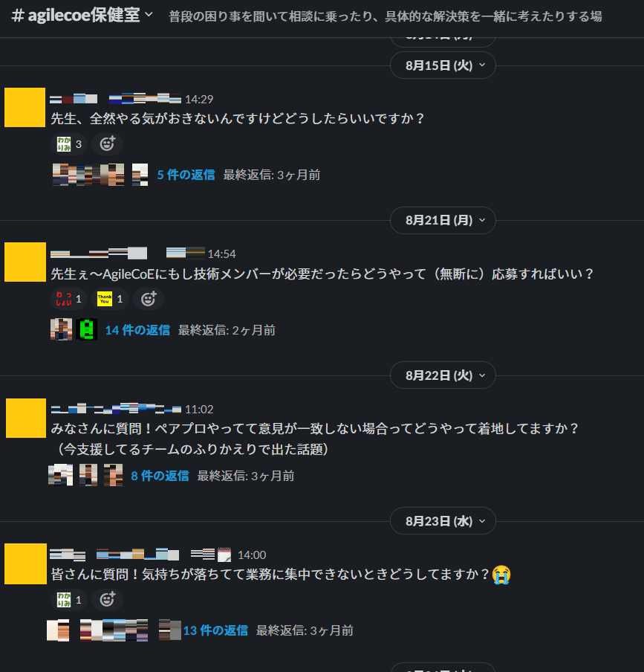View the 13 件の返信 thread
Screen dimensions: 644x672
215,631
